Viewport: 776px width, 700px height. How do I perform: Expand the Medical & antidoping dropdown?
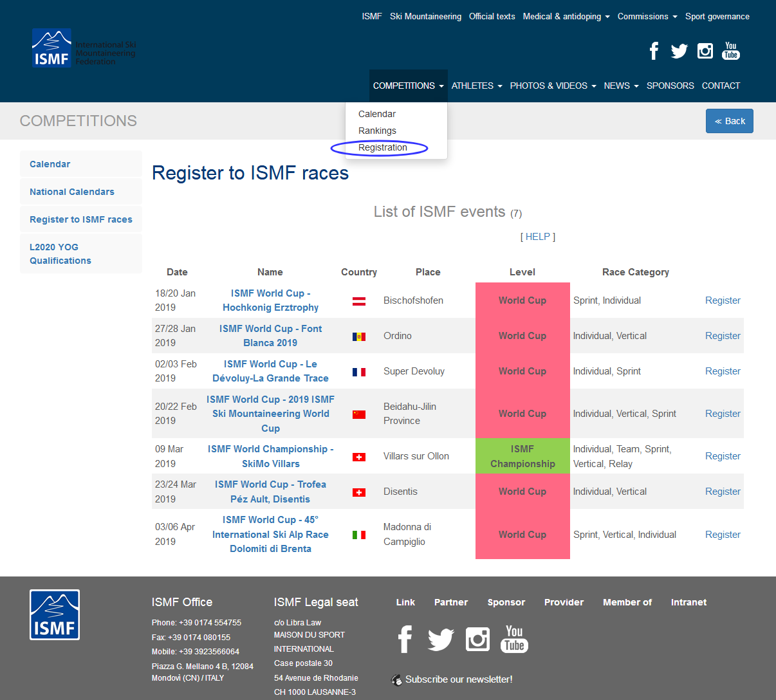[566, 17]
